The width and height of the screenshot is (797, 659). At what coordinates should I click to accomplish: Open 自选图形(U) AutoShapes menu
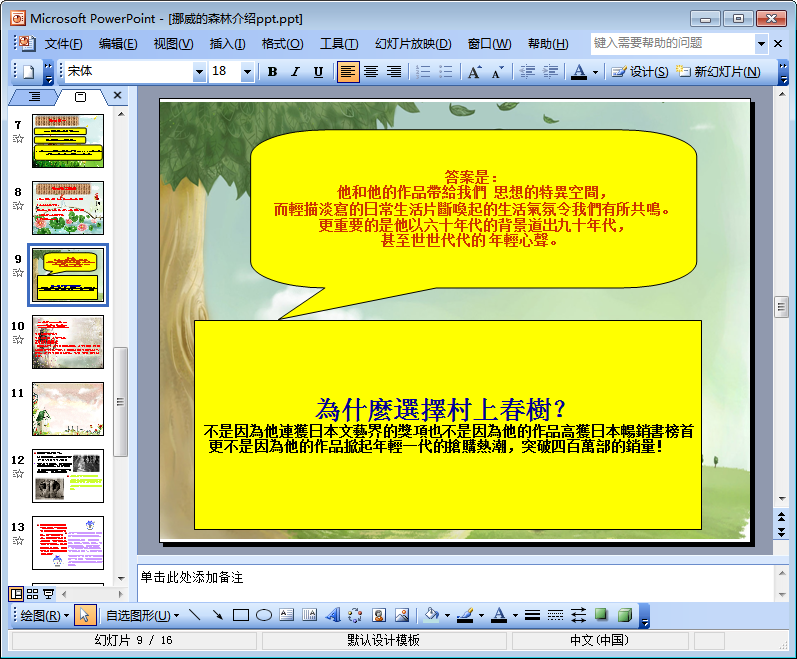[x=142, y=616]
